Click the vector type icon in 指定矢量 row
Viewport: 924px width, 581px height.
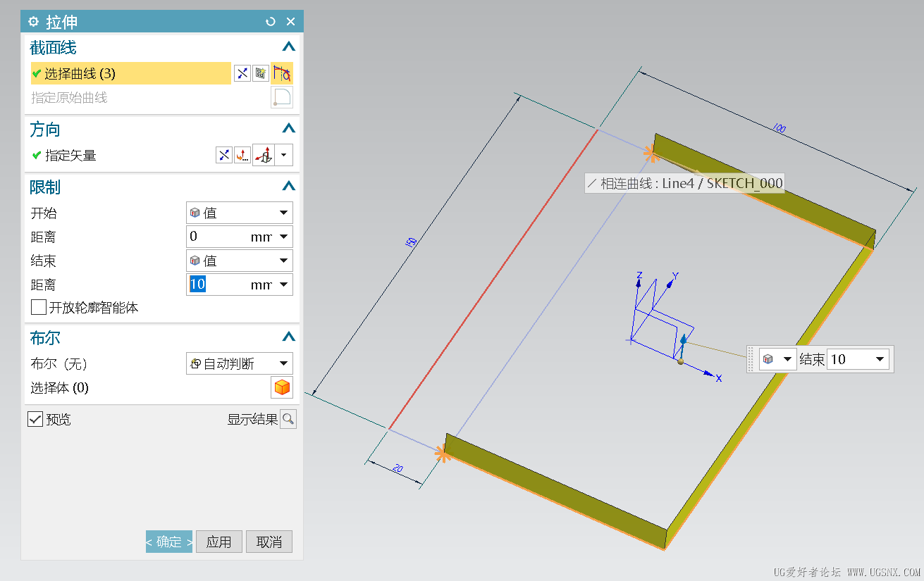[x=264, y=155]
